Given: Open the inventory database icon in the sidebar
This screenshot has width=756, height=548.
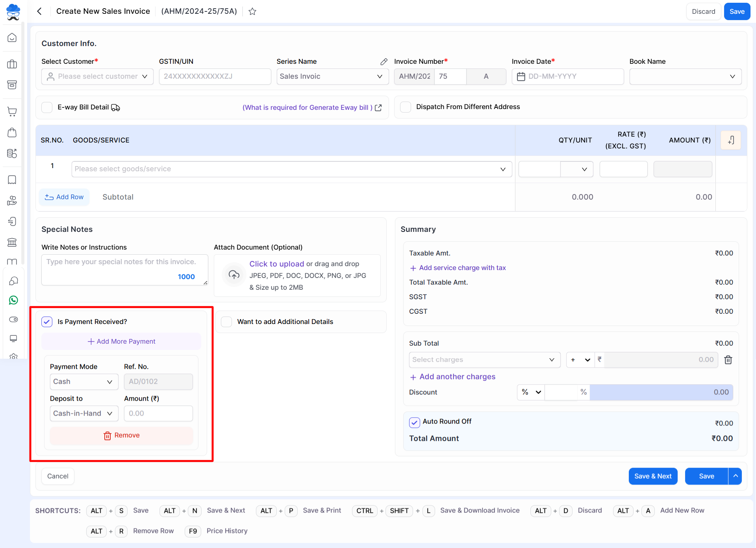Looking at the screenshot, I should 12,153.
